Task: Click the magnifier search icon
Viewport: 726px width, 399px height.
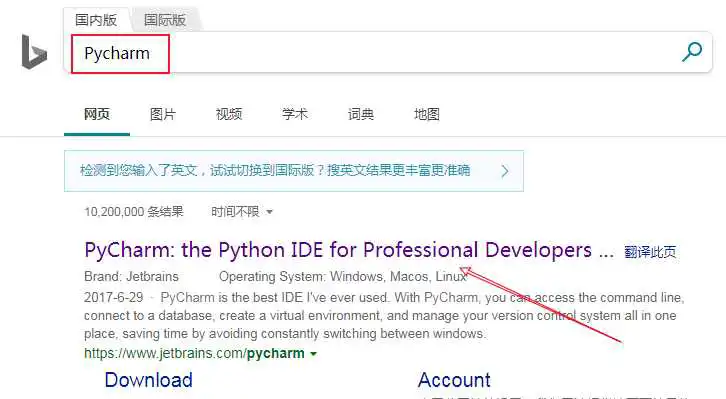Action: (692, 52)
